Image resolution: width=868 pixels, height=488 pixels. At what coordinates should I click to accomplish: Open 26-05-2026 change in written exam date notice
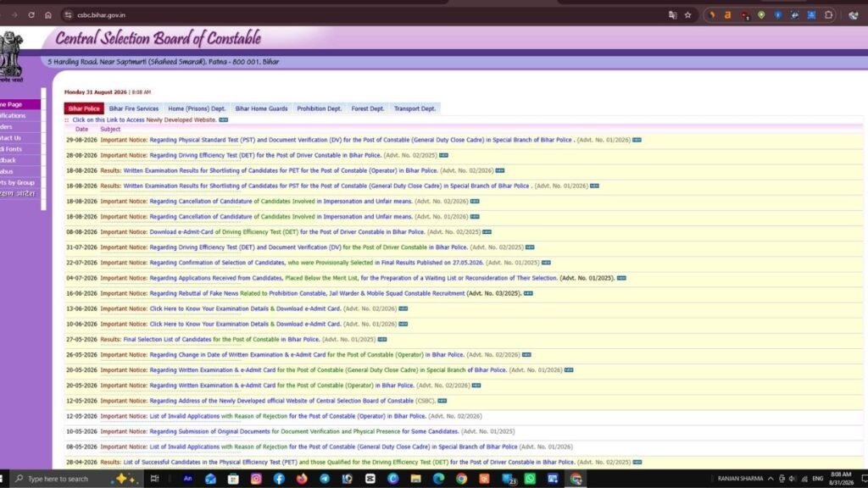point(307,355)
